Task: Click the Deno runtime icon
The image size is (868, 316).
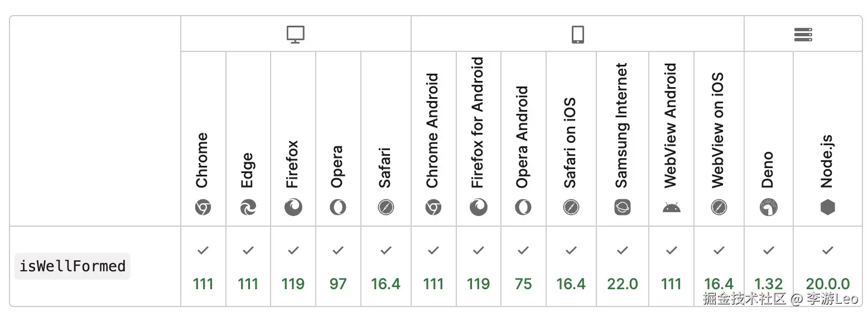Action: click(768, 208)
